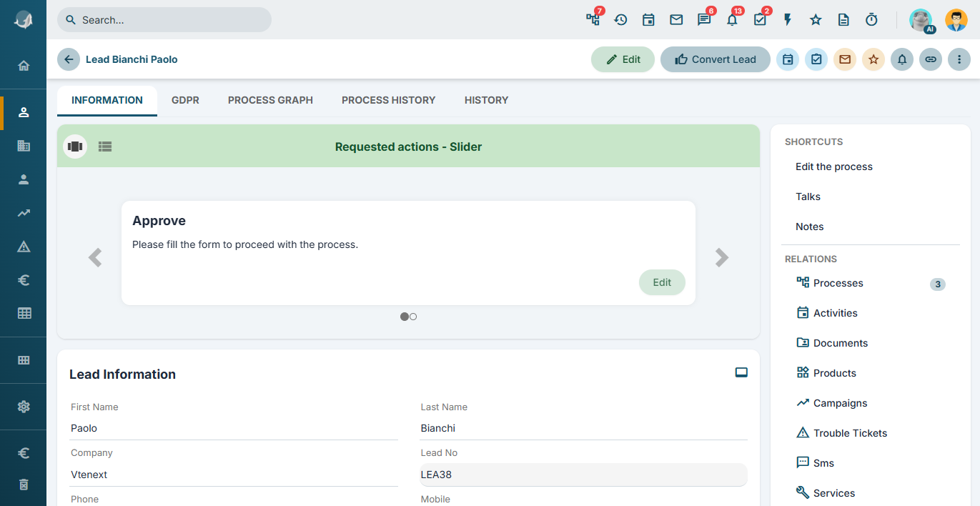Switch to the GDPR tab
The width and height of the screenshot is (980, 506).
pyautogui.click(x=185, y=100)
